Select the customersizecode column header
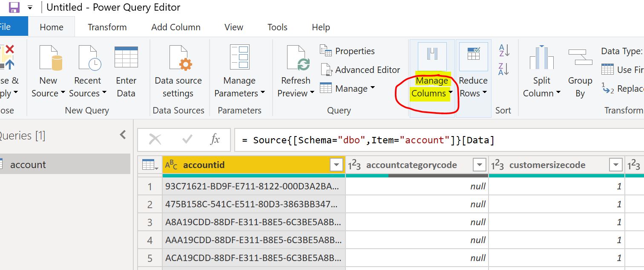 [x=557, y=165]
